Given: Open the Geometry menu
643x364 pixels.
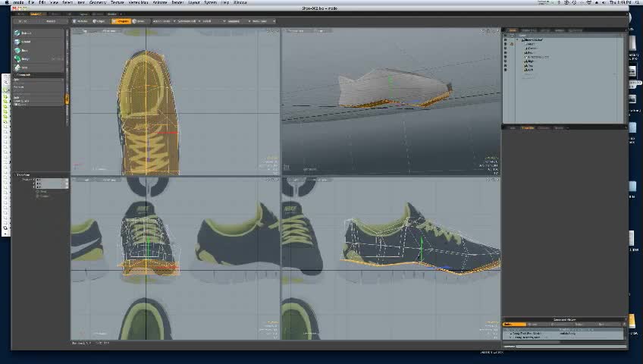Looking at the screenshot, I should pyautogui.click(x=98, y=2).
